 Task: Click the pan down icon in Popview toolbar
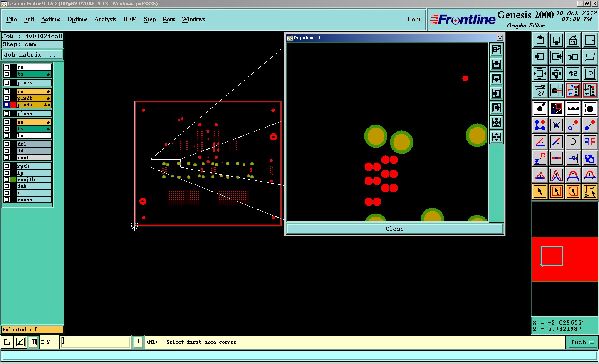(x=496, y=79)
